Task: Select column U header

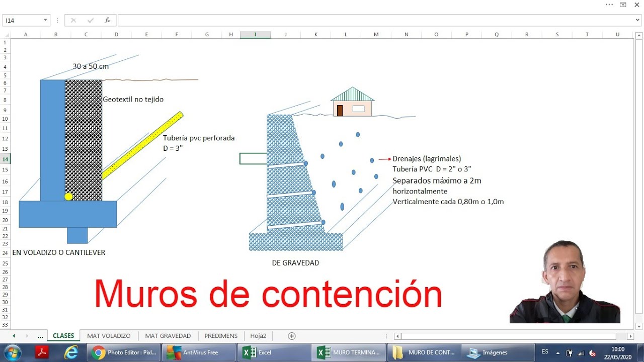Action: click(617, 35)
